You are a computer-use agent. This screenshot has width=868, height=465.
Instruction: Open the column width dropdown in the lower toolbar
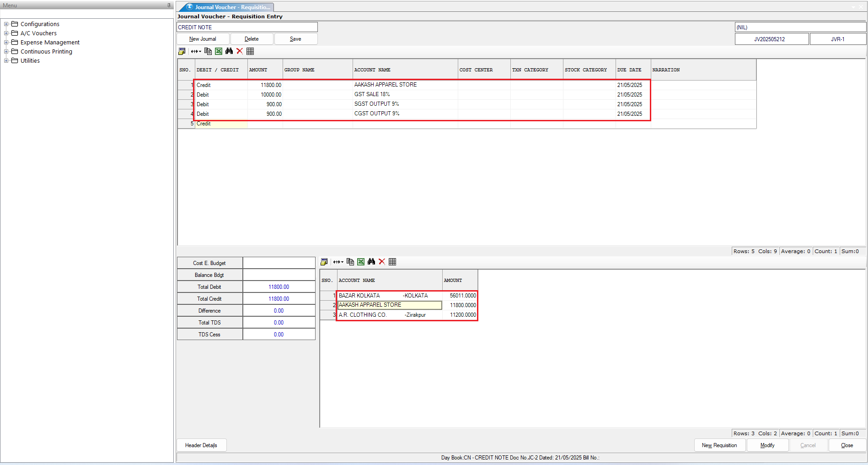pos(338,262)
